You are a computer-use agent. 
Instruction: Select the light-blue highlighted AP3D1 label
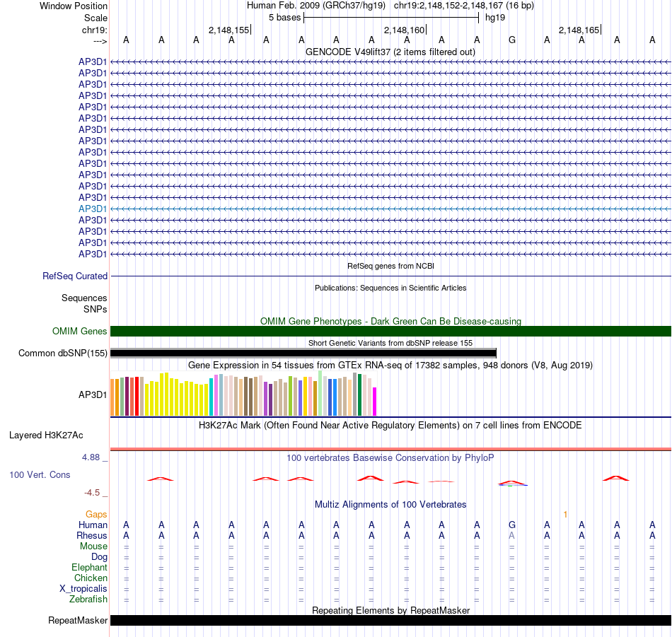point(93,209)
